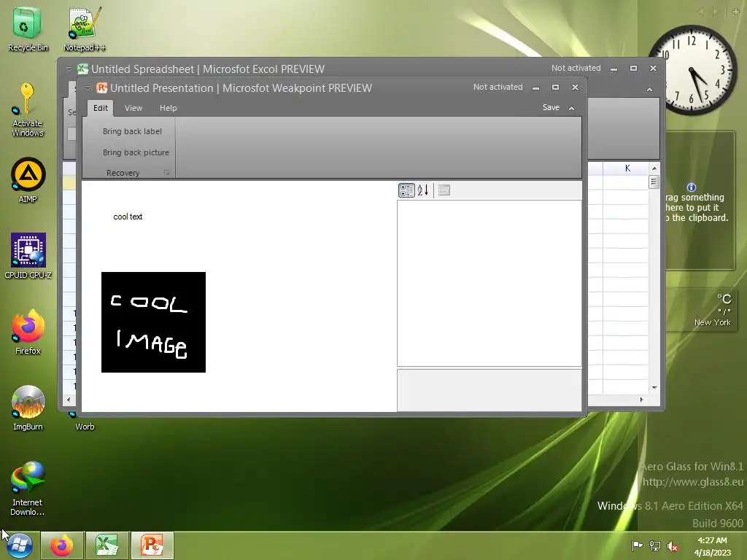
Task: Open the Edit tab in Weakpoint
Action: pos(100,108)
